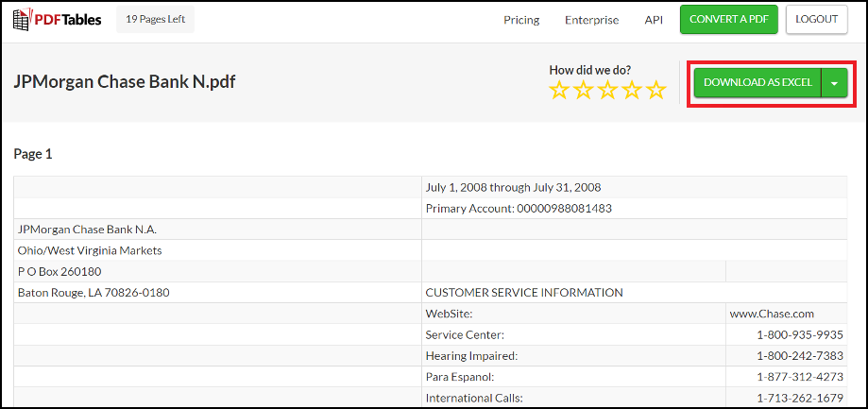868x409 pixels.
Task: Rate with the fifth star
Action: tap(656, 90)
